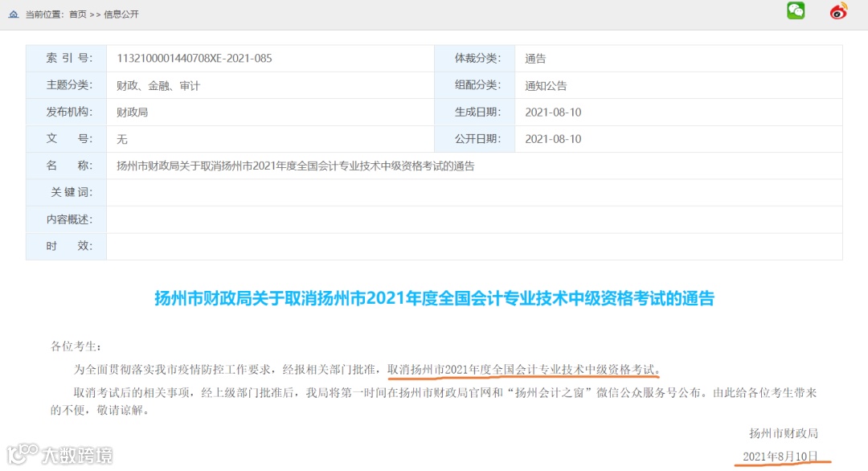The width and height of the screenshot is (868, 471).
Task: Click the 发布机构 label
Action: (69, 112)
